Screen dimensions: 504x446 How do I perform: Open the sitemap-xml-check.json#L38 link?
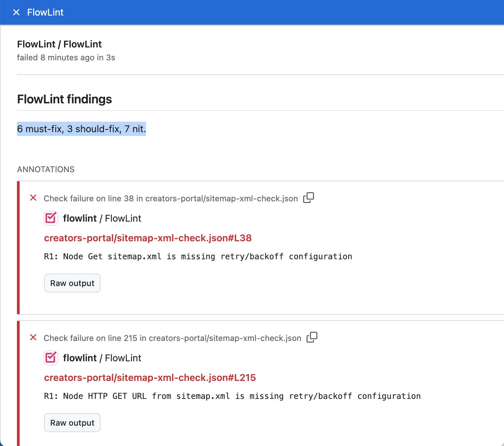(148, 238)
